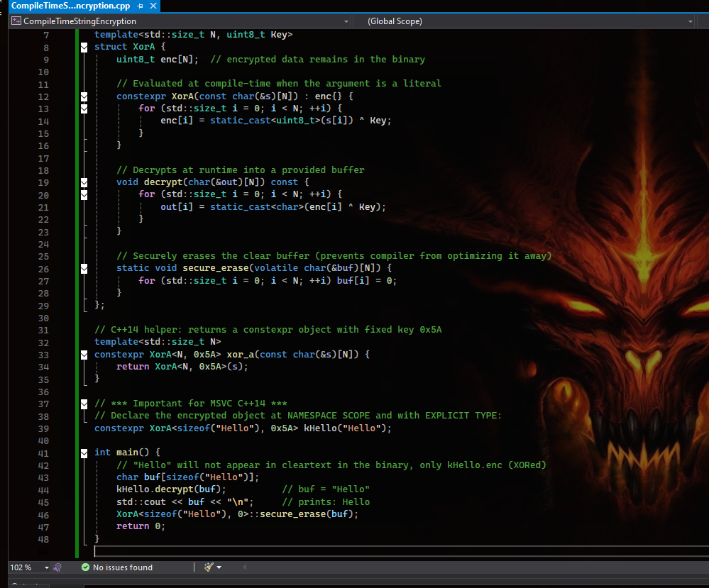Pin the CompileTimeS...ncryption.cpp tab

pyautogui.click(x=140, y=6)
